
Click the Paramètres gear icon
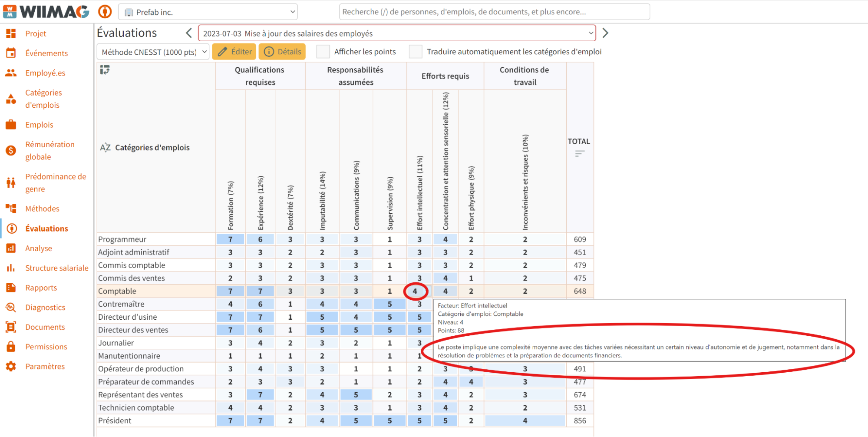pyautogui.click(x=11, y=366)
